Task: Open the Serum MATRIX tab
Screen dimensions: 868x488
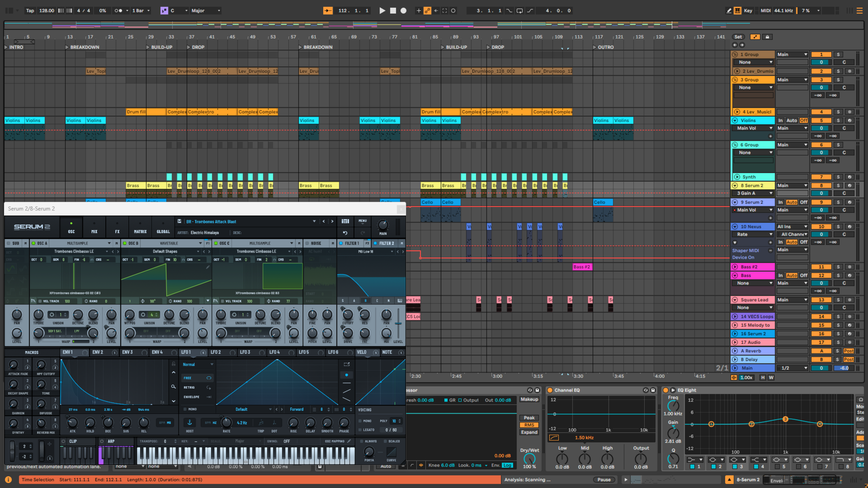Action: pyautogui.click(x=140, y=227)
